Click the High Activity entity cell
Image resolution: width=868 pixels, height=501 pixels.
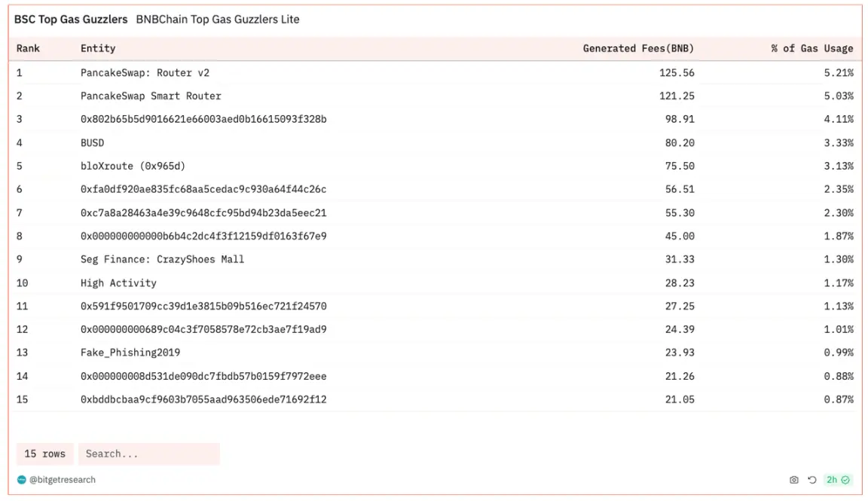118,283
